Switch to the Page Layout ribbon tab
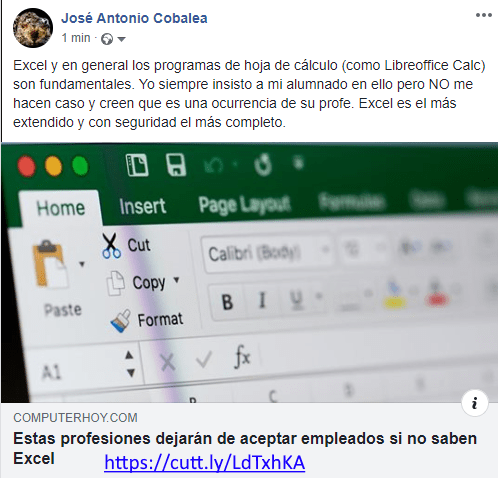 pyautogui.click(x=244, y=204)
